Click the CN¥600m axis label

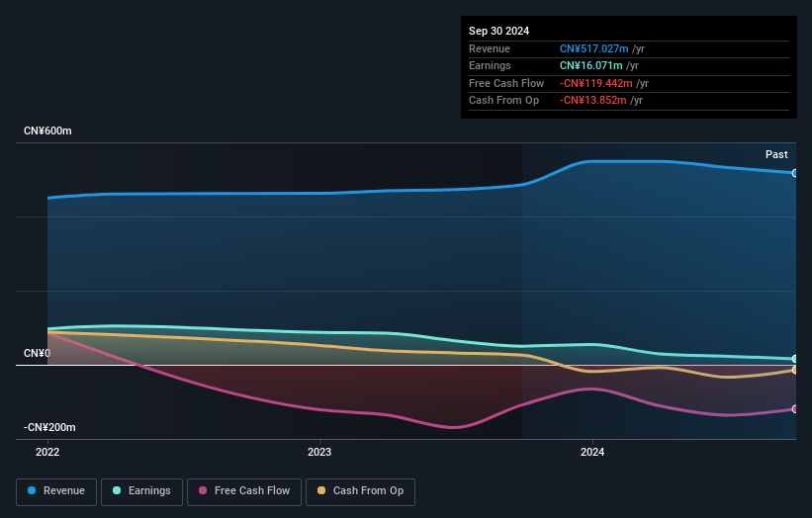coord(47,130)
